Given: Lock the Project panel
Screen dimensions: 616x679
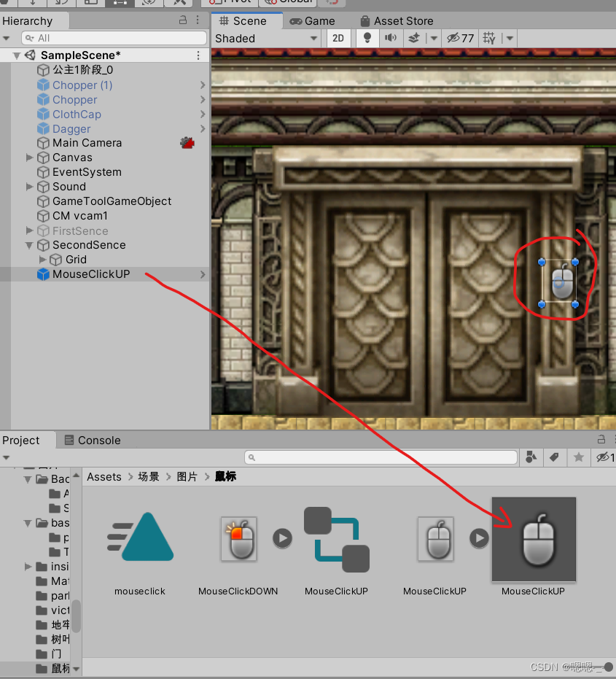Looking at the screenshot, I should 601,439.
